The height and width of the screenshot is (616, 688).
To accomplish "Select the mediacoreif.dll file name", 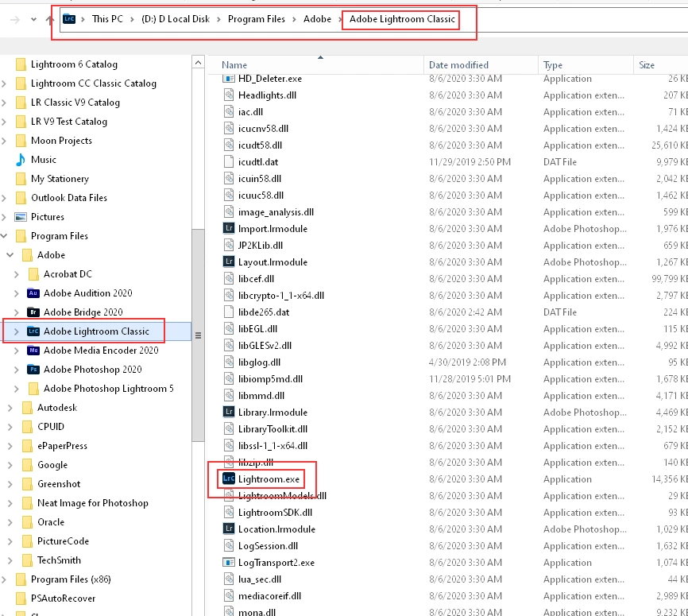I will tap(269, 596).
